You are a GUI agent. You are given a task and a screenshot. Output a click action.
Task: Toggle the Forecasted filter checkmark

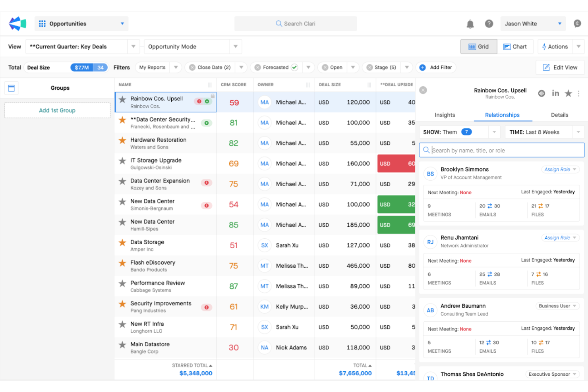tap(294, 68)
